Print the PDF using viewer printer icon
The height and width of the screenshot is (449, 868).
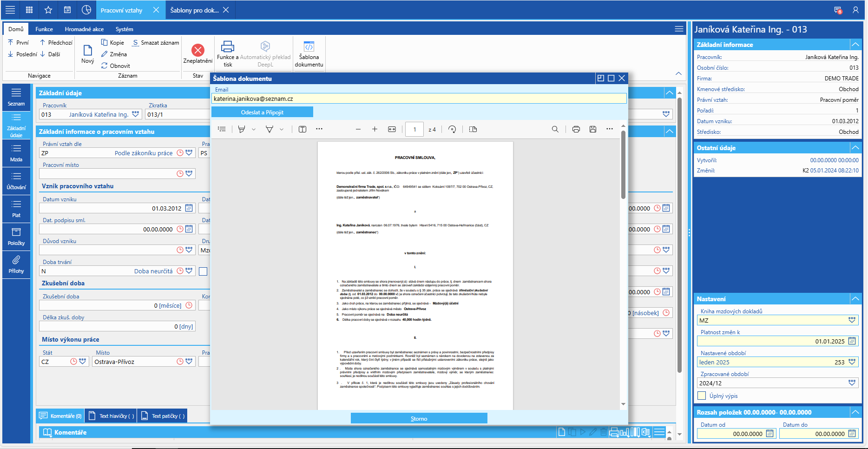pos(576,129)
